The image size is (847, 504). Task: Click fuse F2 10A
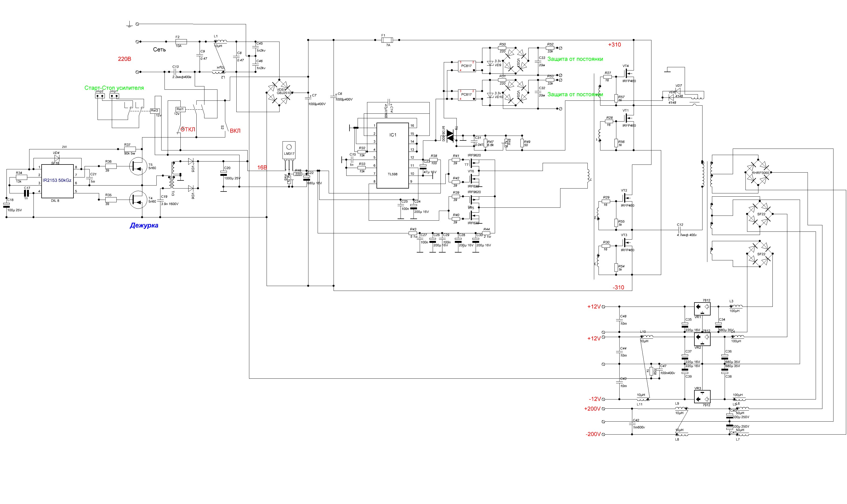(x=181, y=41)
